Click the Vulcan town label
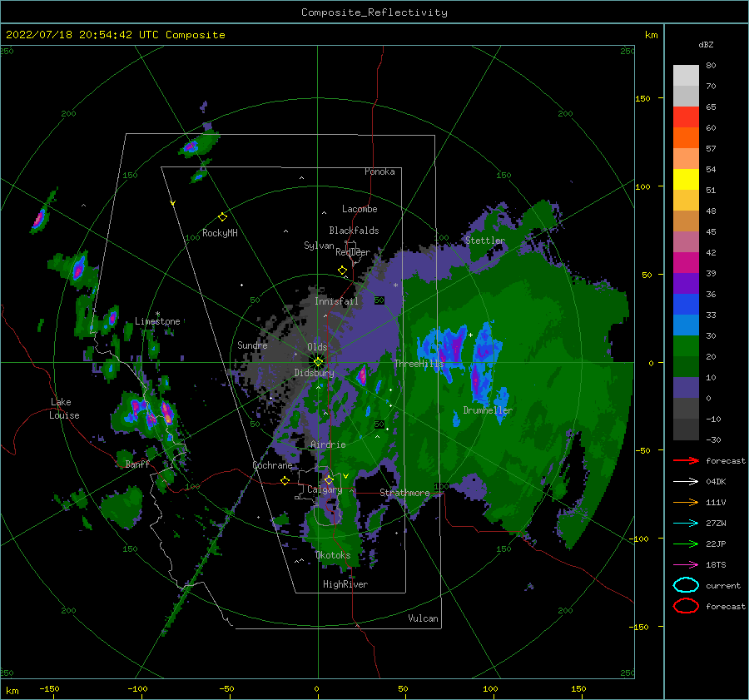Screen dimensions: 749x700 (424, 618)
